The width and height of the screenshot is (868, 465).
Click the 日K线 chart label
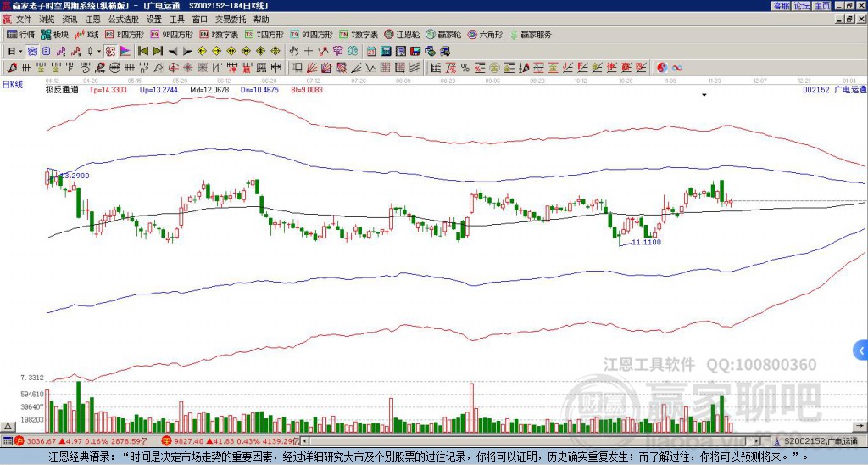point(13,85)
